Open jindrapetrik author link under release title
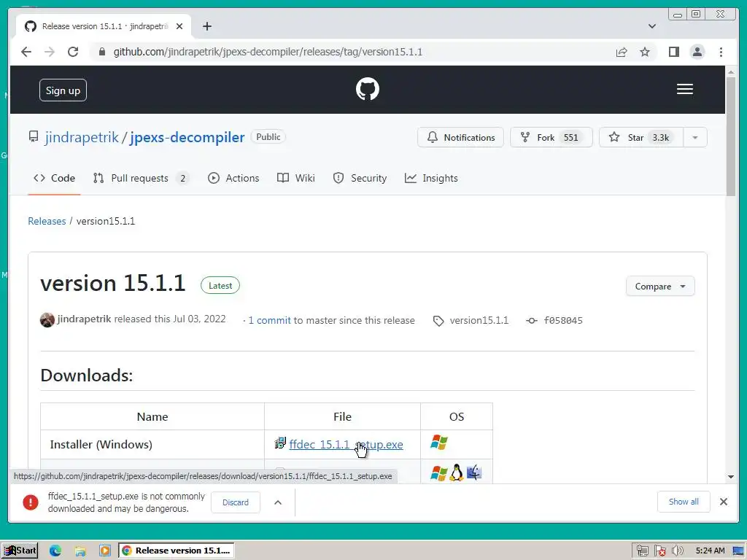 (x=84, y=319)
